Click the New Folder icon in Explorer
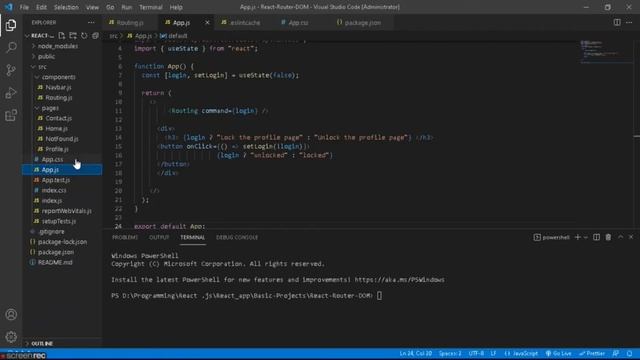 [73, 36]
